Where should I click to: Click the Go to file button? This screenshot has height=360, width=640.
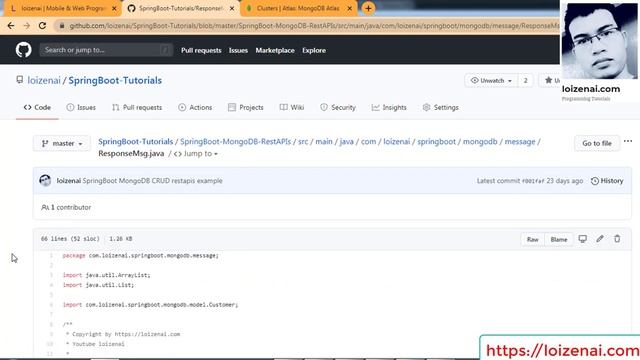click(x=597, y=143)
